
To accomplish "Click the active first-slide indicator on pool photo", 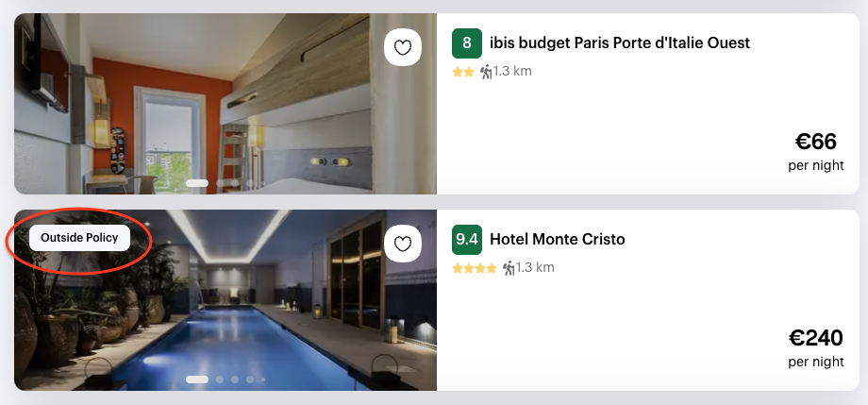I will tap(197, 379).
